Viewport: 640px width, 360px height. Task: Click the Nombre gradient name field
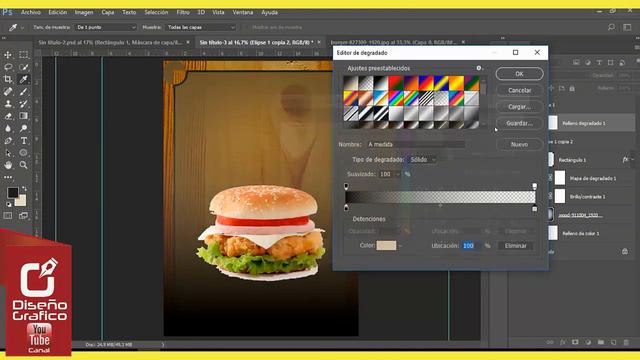tap(416, 144)
